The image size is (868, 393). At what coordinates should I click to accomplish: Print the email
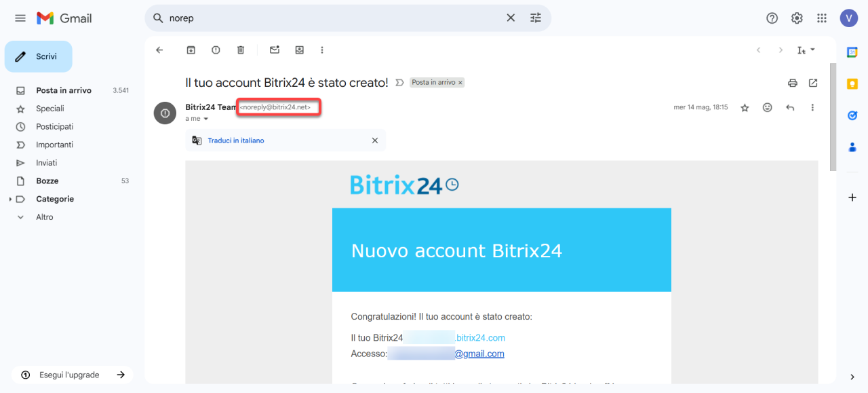(792, 83)
